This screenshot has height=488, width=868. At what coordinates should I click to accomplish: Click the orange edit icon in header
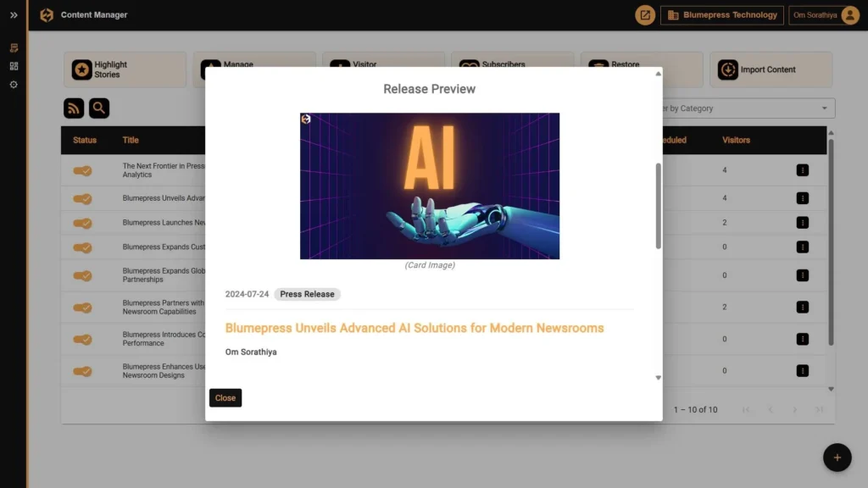[645, 15]
